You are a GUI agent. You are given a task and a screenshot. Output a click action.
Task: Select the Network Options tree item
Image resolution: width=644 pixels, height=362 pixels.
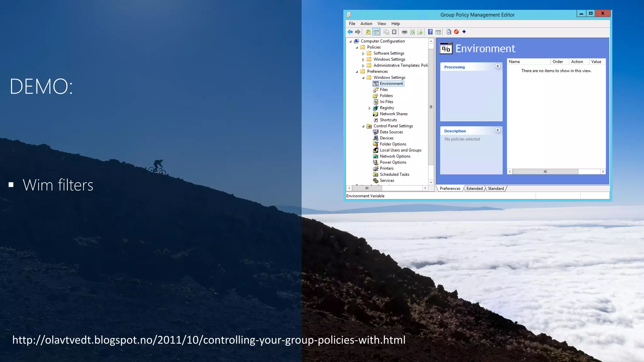392,156
